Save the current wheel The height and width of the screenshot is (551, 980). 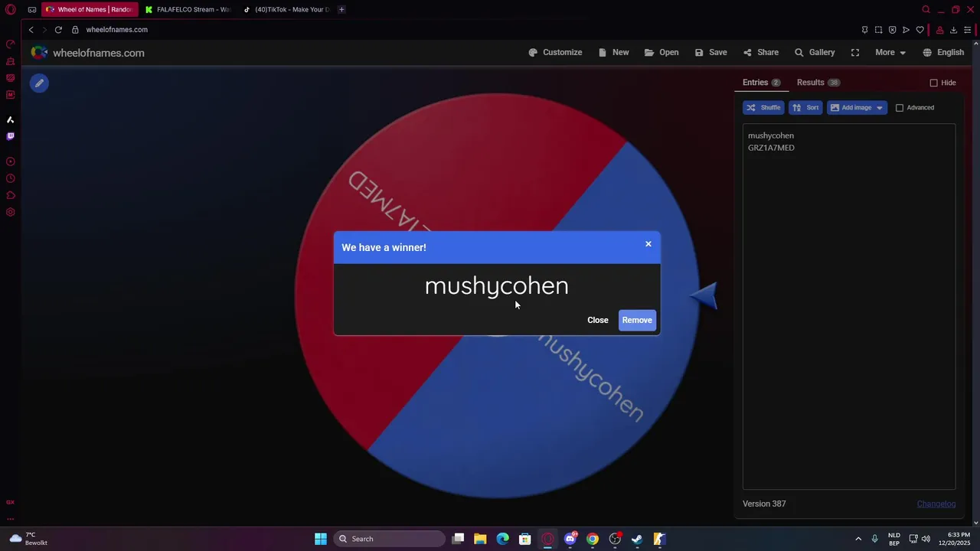(710, 53)
